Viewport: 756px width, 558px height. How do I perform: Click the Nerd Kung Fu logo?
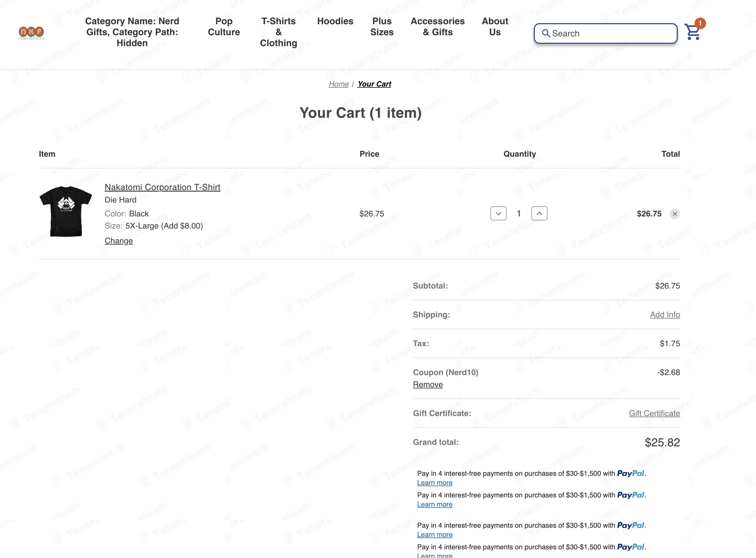coord(31,33)
